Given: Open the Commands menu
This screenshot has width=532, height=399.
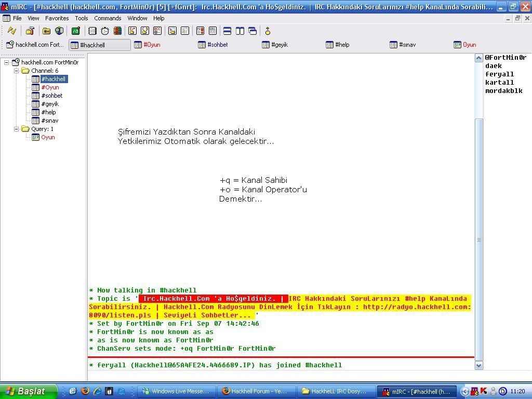Looking at the screenshot, I should [x=108, y=18].
